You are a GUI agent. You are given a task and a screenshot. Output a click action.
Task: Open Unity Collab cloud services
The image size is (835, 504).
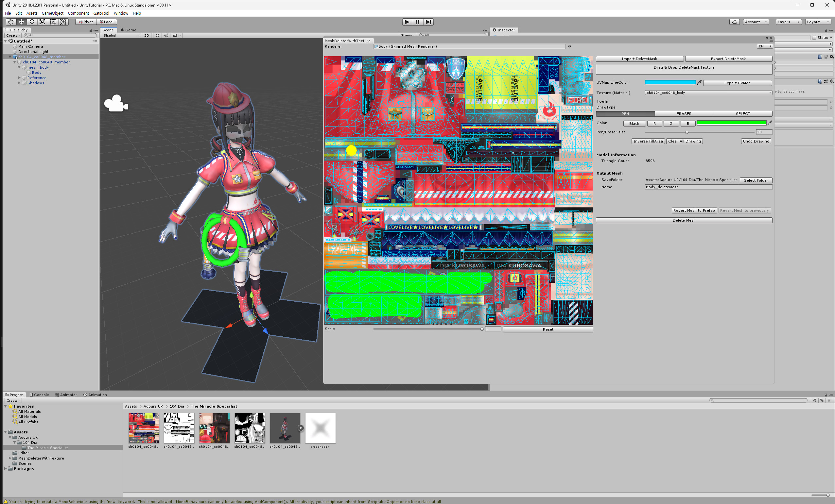734,21
